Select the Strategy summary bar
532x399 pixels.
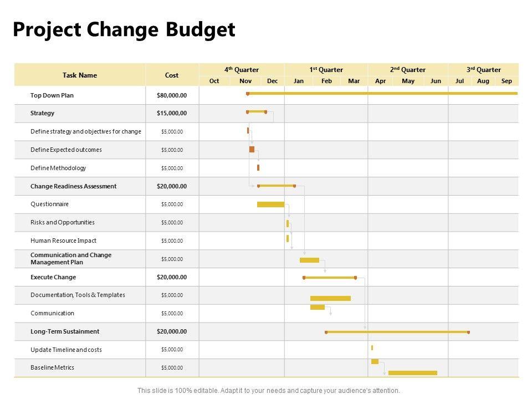[x=256, y=112]
